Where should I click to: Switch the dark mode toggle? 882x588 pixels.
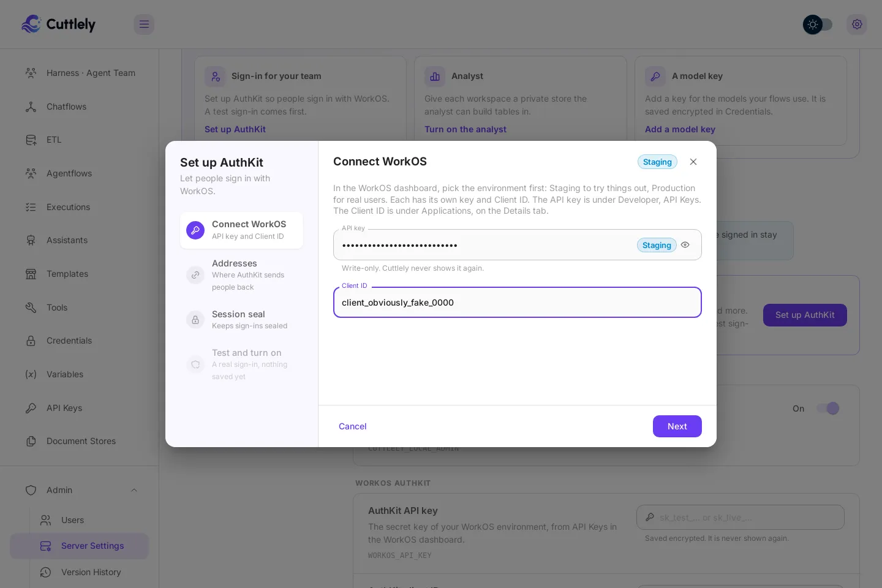click(818, 24)
